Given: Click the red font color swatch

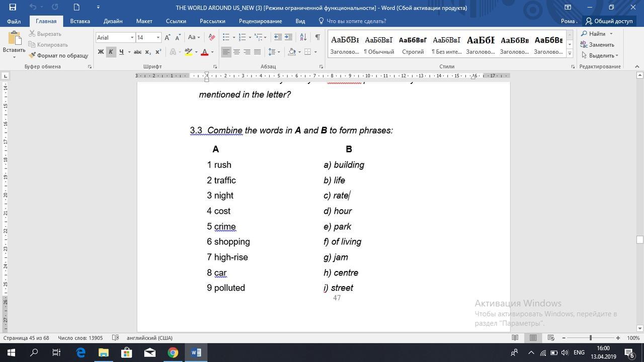Looking at the screenshot, I should [204, 52].
